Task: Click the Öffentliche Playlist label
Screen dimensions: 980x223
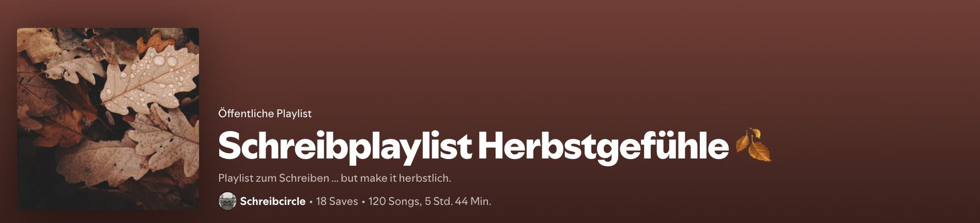Action: coord(265,114)
